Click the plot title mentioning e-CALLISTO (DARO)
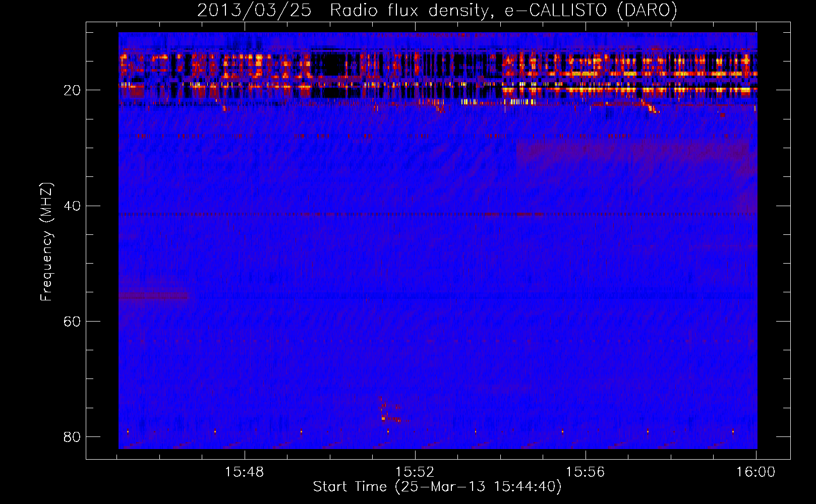Viewport: 816px width, 504px height. 437,10
